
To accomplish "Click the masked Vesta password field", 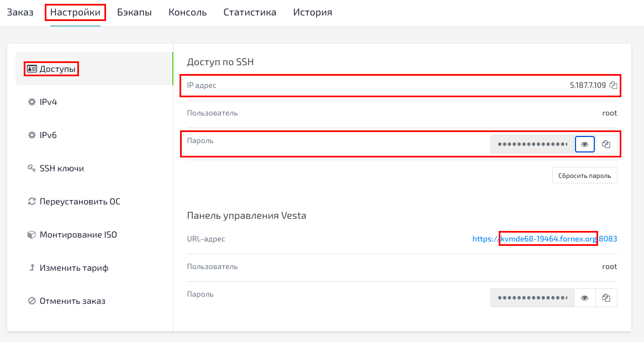I will (532, 298).
